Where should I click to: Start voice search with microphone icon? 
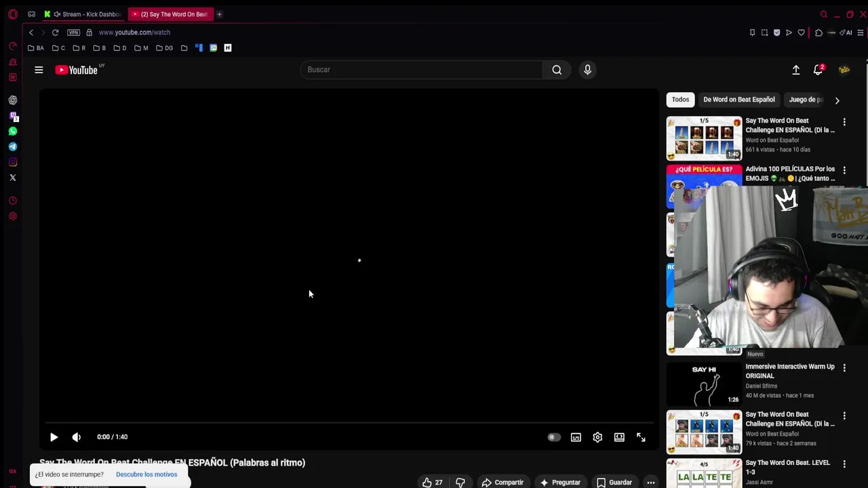pos(587,70)
